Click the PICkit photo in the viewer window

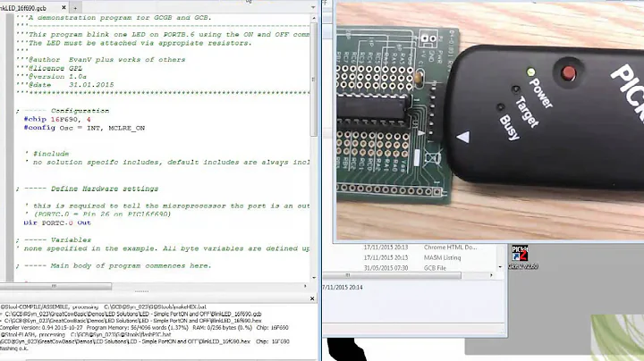pos(490,121)
